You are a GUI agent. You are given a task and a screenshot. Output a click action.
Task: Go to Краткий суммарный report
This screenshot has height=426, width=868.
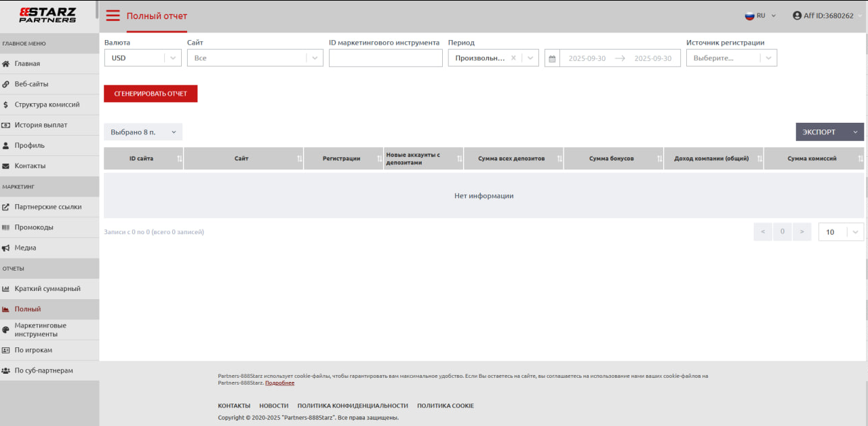(x=47, y=289)
